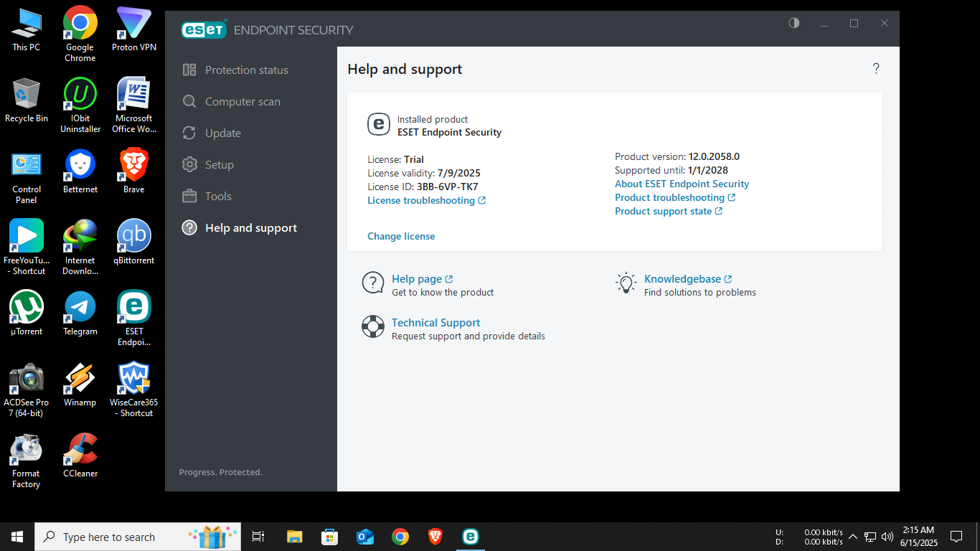Open License troubleshooting link
This screenshot has width=980, height=551.
[427, 200]
